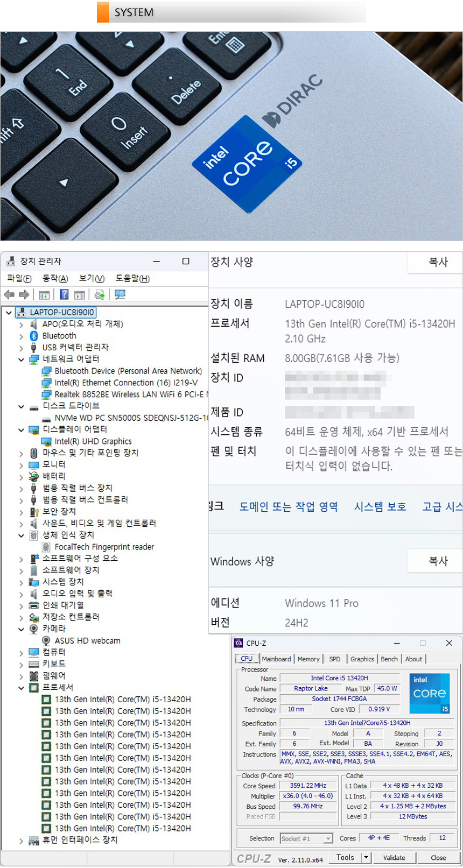Screen dimensions: 463x868
Task: Switch to the Mainboard tab in CPU-Z
Action: coord(276,659)
